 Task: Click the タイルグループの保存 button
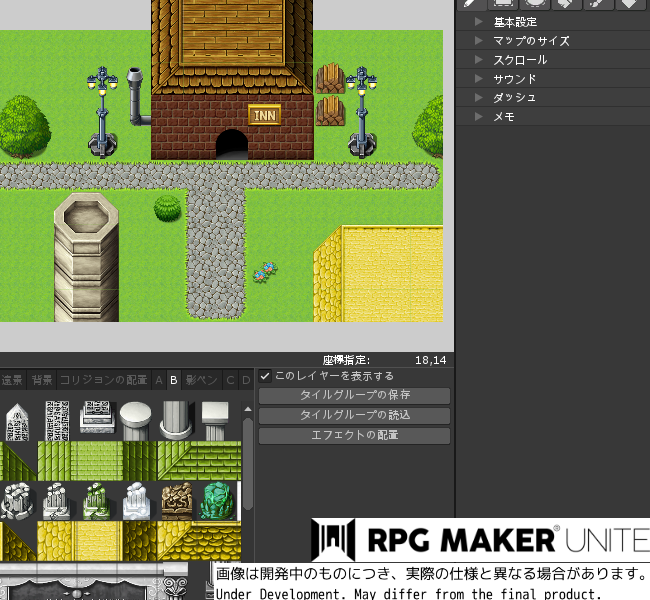(354, 395)
